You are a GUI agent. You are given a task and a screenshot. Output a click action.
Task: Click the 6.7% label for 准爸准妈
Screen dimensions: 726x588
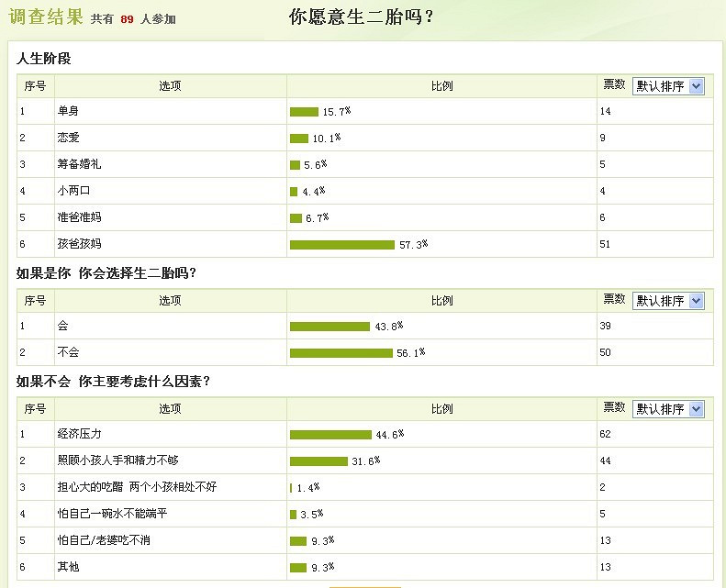coord(318,218)
